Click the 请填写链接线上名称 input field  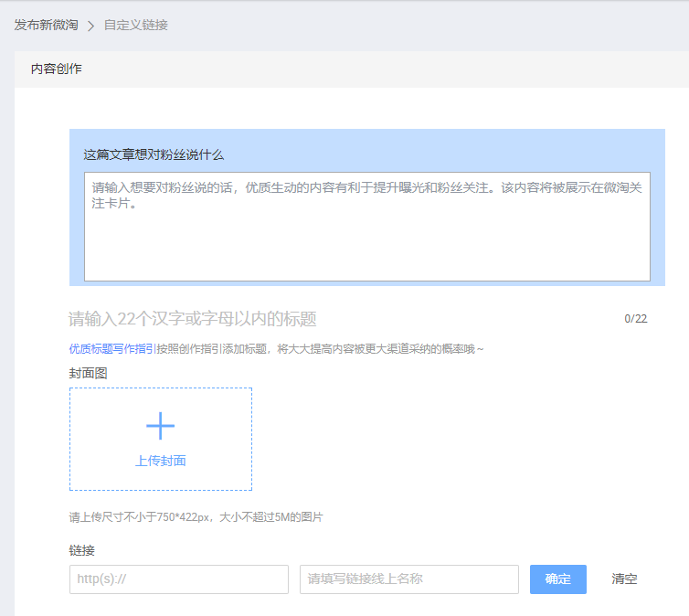[408, 579]
